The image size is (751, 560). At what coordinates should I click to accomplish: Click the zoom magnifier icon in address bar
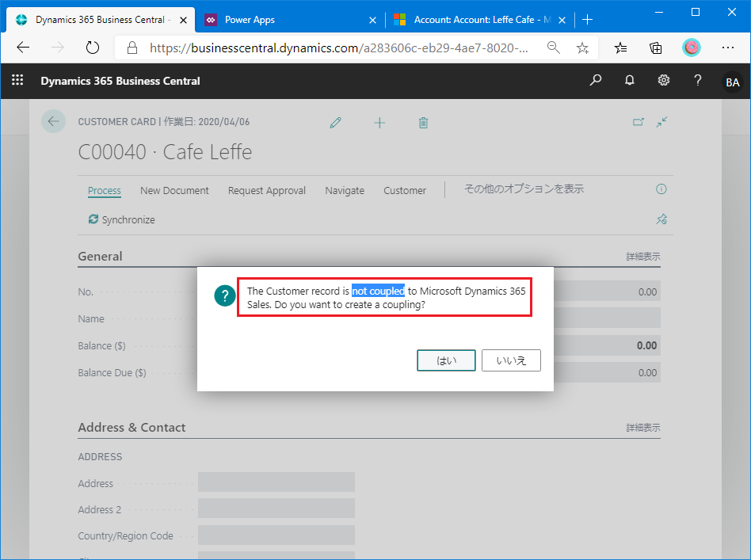coord(553,48)
